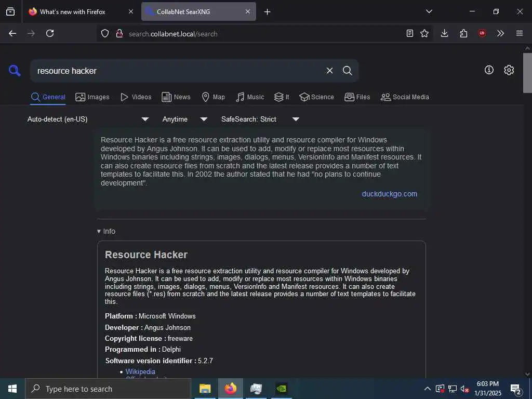532x399 pixels.
Task: Click the Windows taskbar search box
Action: 108,389
